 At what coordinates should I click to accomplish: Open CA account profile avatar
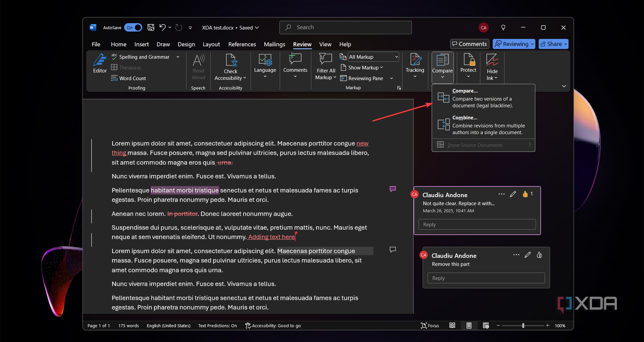pyautogui.click(x=483, y=27)
